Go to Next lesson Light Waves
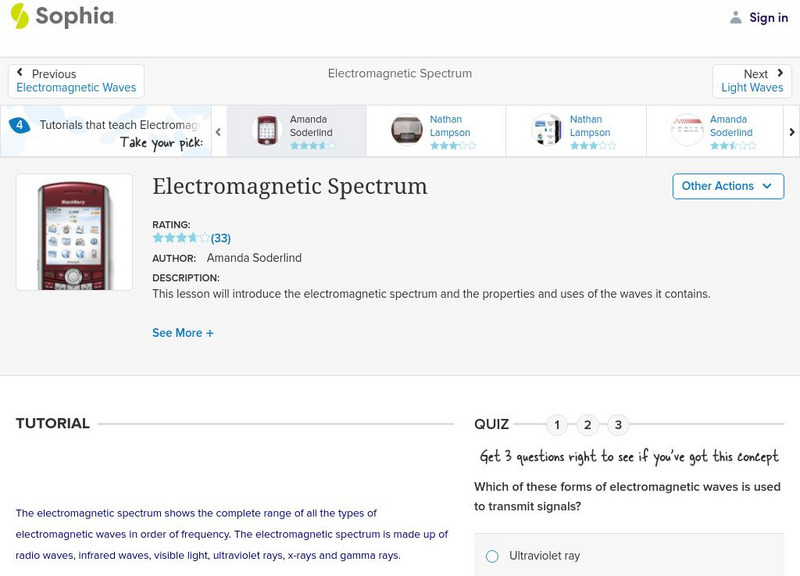The width and height of the screenshot is (800, 576). click(752, 81)
